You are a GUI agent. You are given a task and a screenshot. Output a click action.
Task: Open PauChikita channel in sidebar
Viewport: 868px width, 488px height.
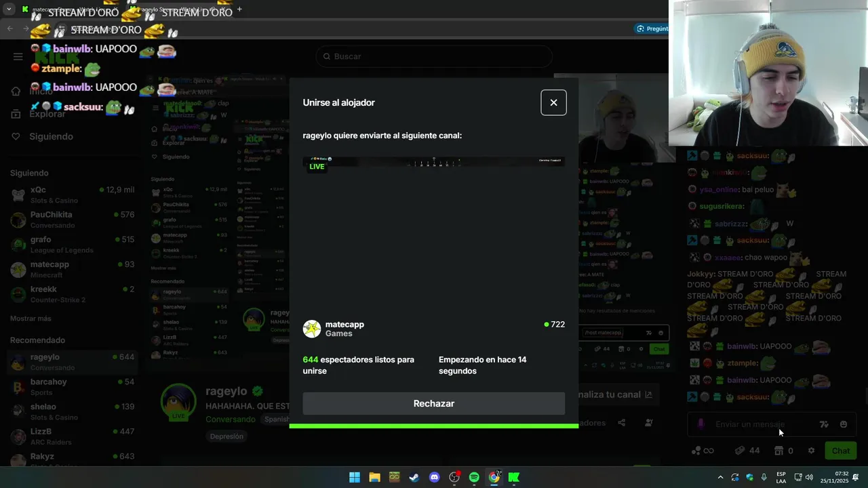click(72, 220)
